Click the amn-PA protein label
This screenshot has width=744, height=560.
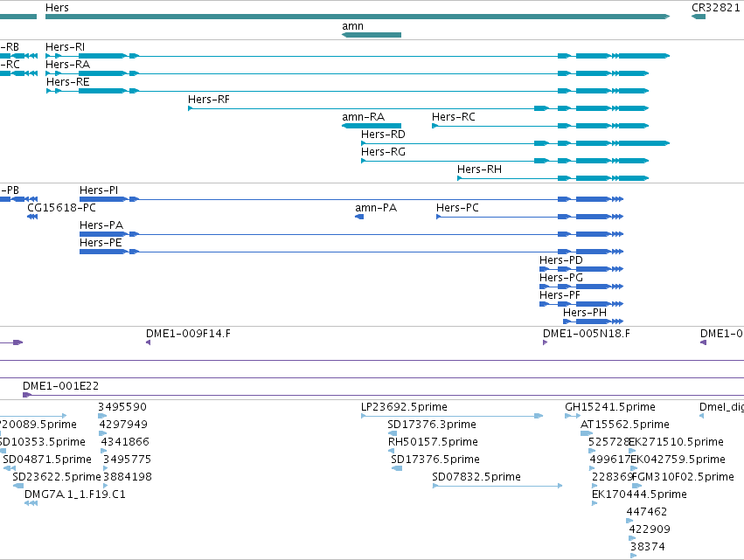pos(376,208)
